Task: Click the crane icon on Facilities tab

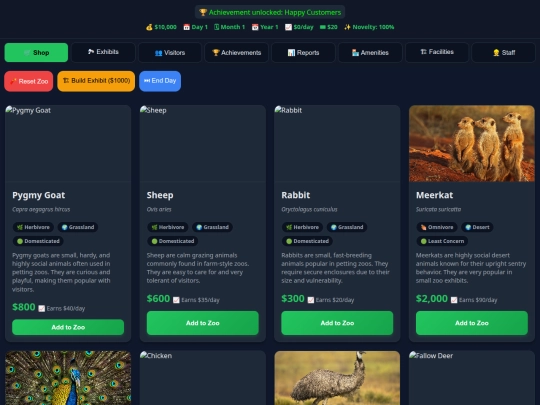Action: pyautogui.click(x=424, y=52)
